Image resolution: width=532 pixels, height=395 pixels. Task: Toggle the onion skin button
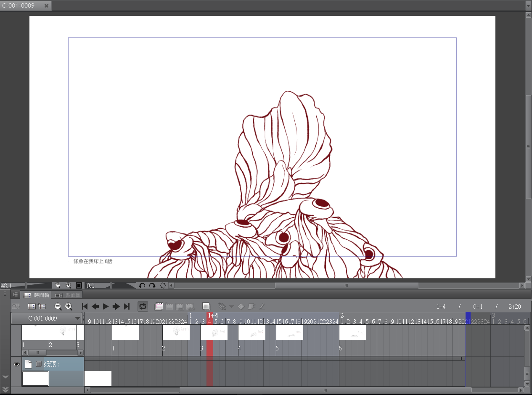206,307
